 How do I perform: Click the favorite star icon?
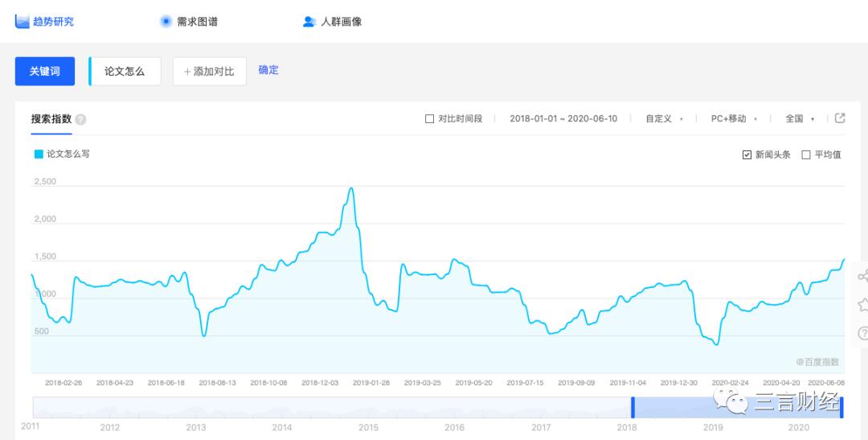(x=862, y=304)
